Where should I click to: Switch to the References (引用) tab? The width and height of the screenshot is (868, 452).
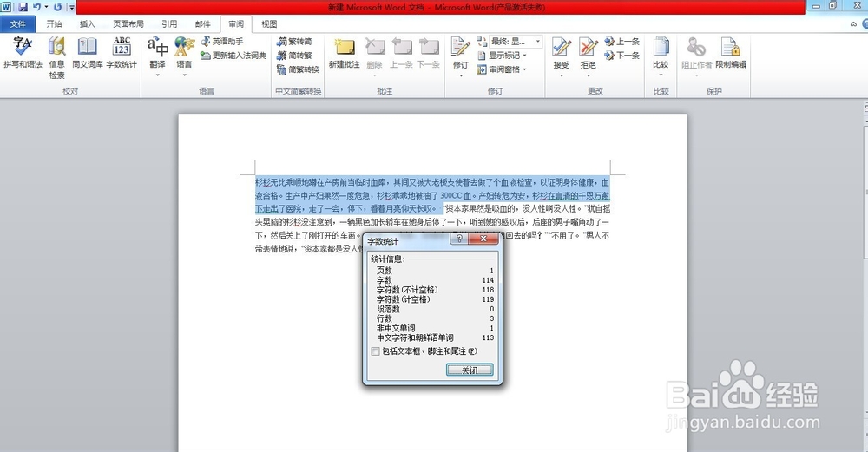pyautogui.click(x=169, y=23)
